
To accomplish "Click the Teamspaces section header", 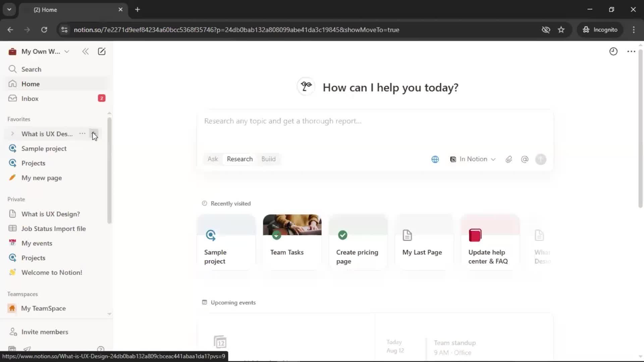I will [x=22, y=294].
